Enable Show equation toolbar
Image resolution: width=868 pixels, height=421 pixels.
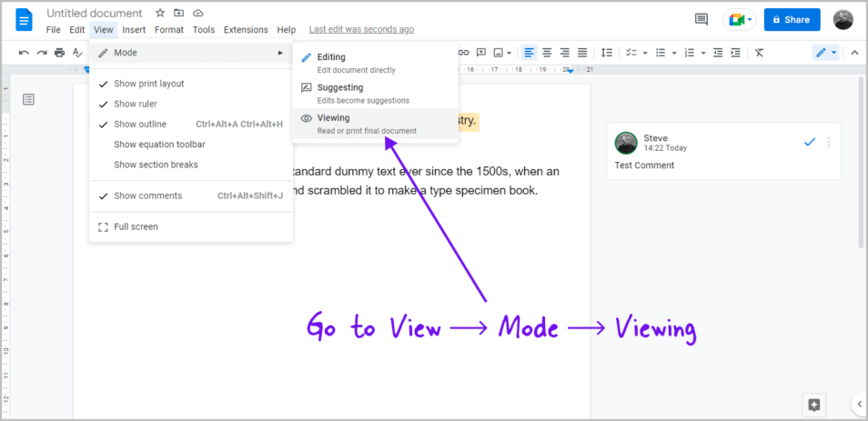pyautogui.click(x=191, y=145)
